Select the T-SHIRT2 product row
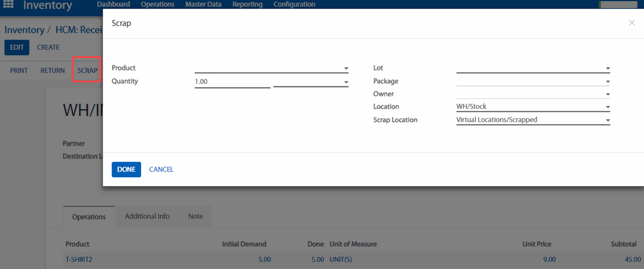Viewport: 644px width, 269px height. coord(79,259)
